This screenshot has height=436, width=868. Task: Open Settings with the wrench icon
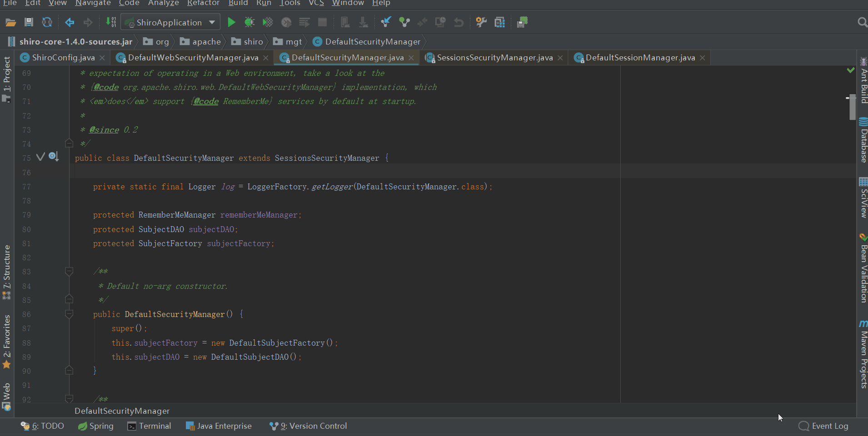481,22
